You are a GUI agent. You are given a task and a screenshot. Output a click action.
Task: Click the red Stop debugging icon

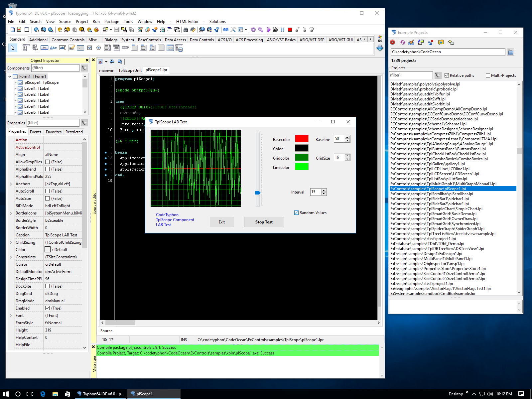coord(290,30)
